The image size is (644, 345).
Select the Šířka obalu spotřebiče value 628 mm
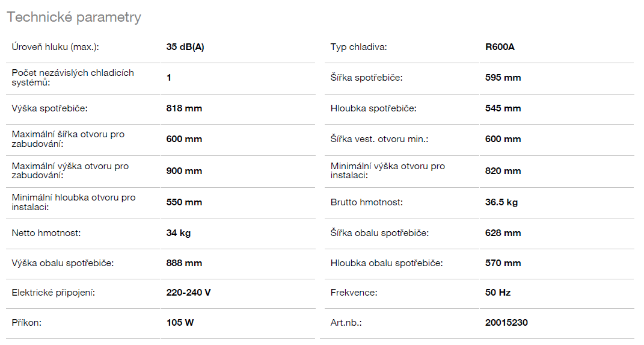click(503, 233)
